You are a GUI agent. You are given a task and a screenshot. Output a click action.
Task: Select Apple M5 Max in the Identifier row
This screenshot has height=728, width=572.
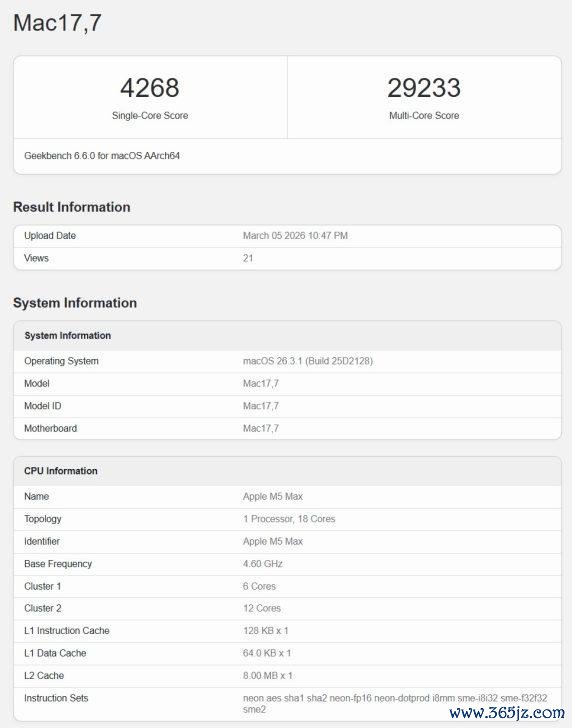coord(273,541)
